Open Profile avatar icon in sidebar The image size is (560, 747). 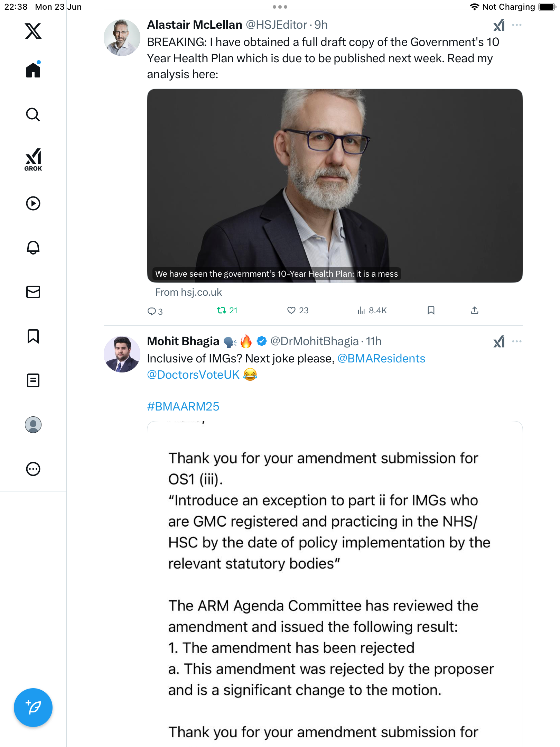pyautogui.click(x=33, y=425)
